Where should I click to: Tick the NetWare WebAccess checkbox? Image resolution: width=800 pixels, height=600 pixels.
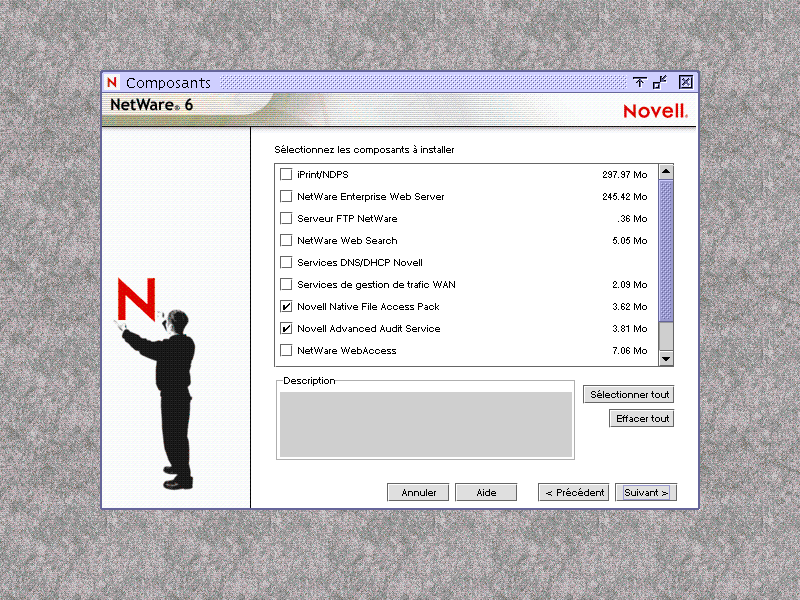click(x=286, y=351)
